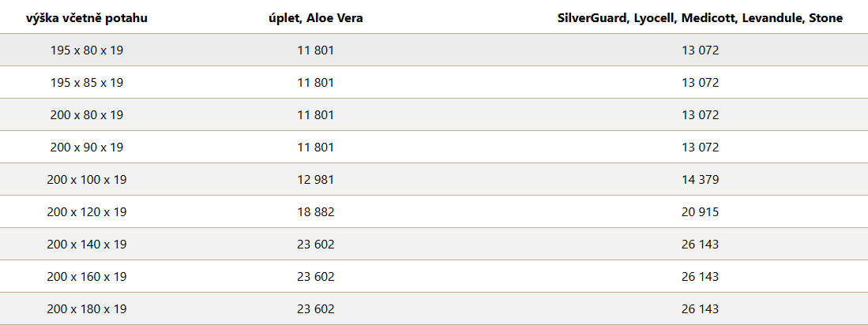Click the "výška včetně potahu" column header
This screenshot has width=868, height=325.
click(x=87, y=18)
